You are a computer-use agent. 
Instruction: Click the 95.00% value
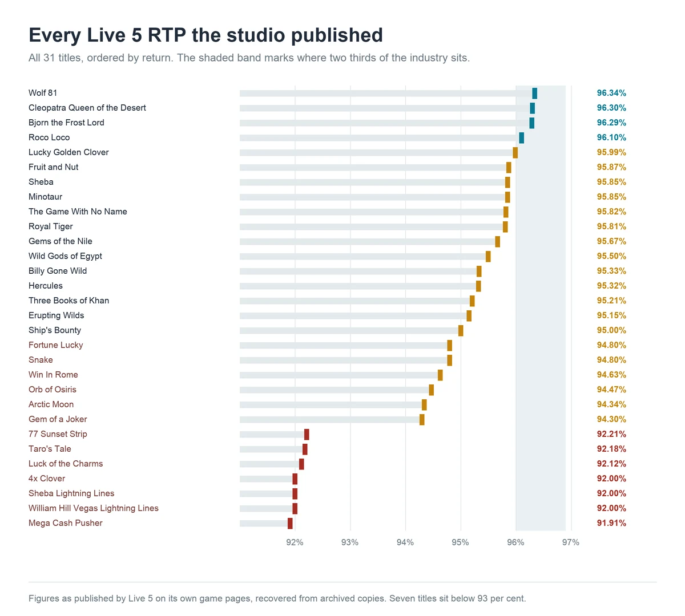point(611,330)
